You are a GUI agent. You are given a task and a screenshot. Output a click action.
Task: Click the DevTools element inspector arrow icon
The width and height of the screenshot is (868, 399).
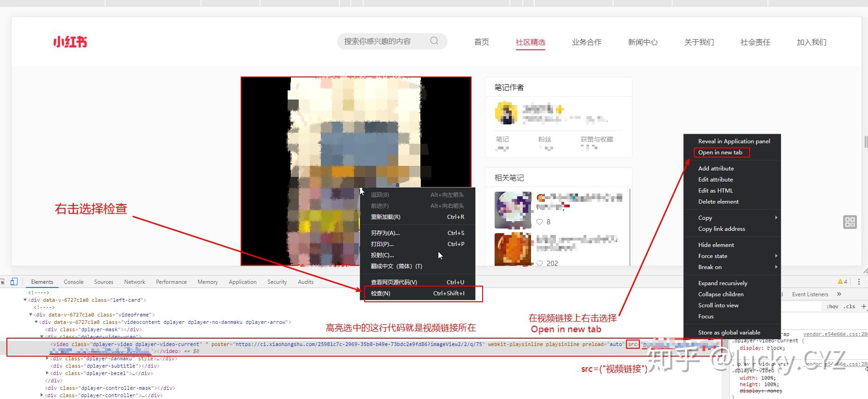tap(2, 282)
